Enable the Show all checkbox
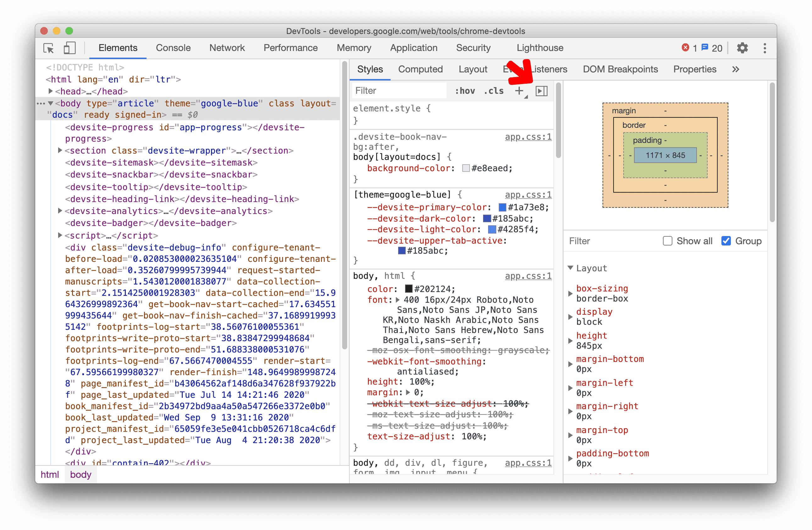Image resolution: width=812 pixels, height=530 pixels. [668, 241]
